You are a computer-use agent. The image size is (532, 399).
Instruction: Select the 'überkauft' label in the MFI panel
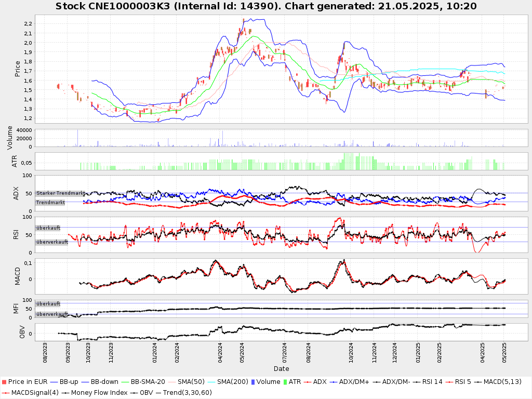[x=48, y=303]
